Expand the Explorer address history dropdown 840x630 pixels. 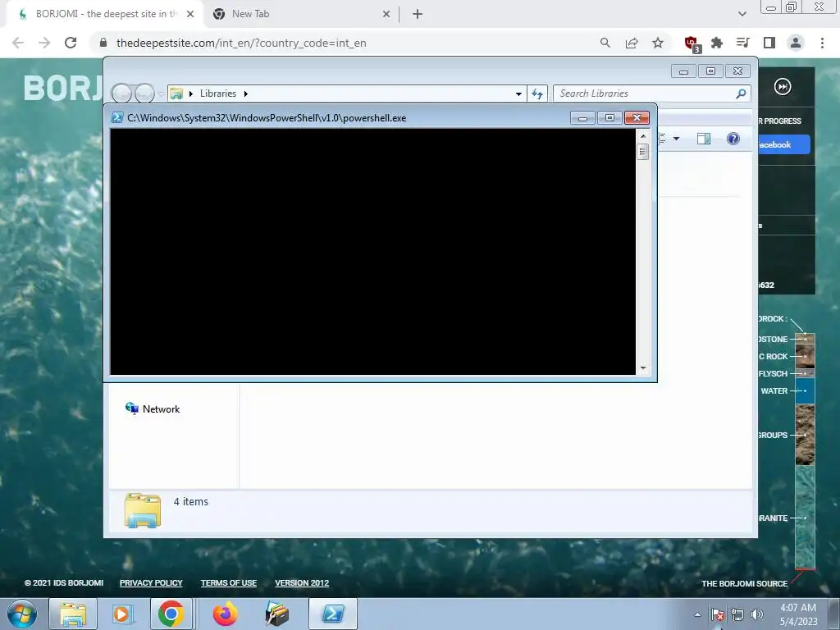click(518, 94)
